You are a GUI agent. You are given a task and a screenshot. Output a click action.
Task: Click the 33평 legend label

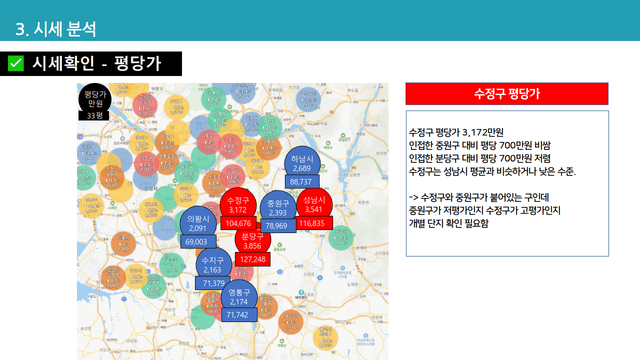coord(94,116)
